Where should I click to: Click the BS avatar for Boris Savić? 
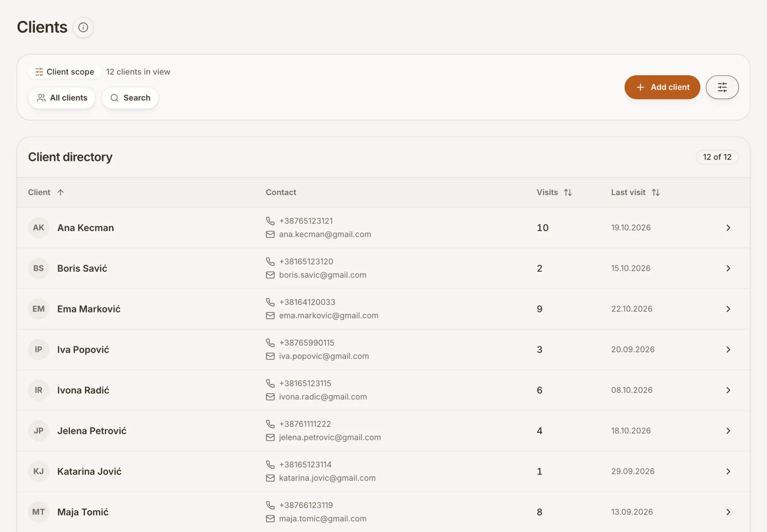[38, 268]
